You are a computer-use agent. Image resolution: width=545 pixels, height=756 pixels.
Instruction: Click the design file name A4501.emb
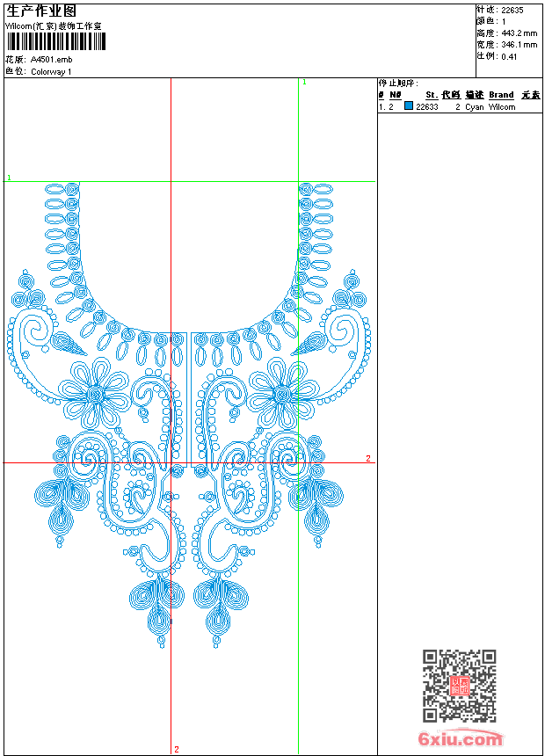52,59
